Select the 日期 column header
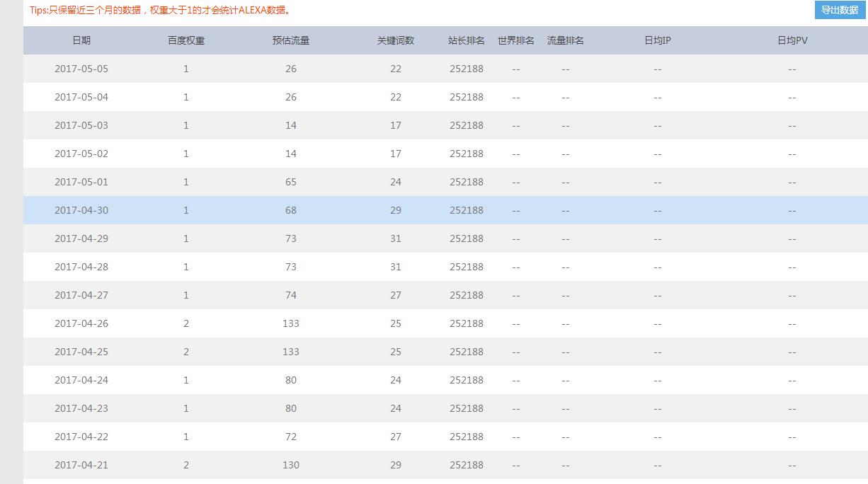Viewport: 868px width, 484px height. coord(81,40)
